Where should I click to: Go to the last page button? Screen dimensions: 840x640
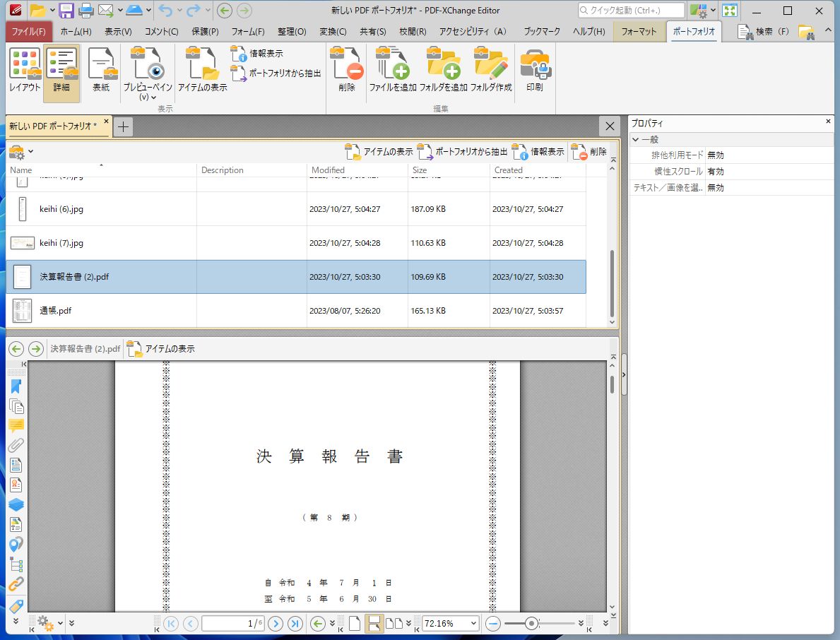click(295, 623)
